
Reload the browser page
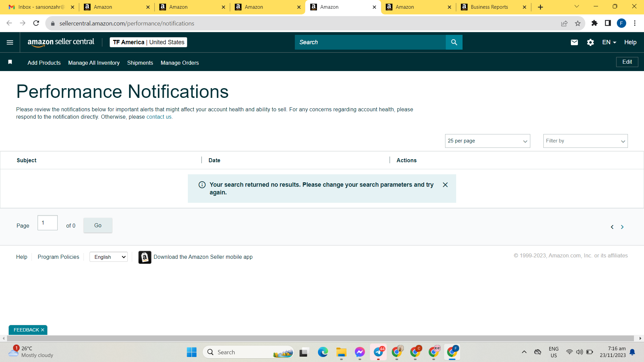coord(36,23)
